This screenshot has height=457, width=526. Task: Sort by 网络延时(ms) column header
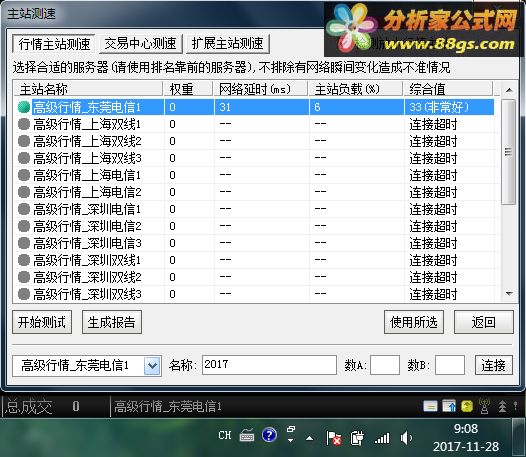(x=261, y=89)
